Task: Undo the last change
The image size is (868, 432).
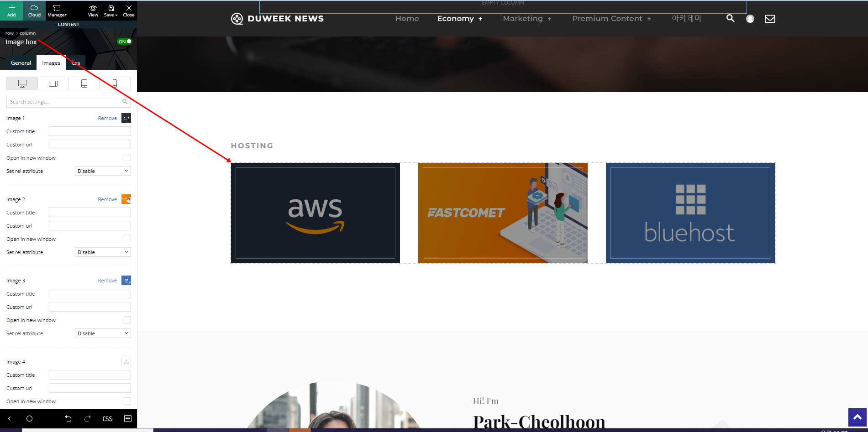Action: click(x=68, y=419)
